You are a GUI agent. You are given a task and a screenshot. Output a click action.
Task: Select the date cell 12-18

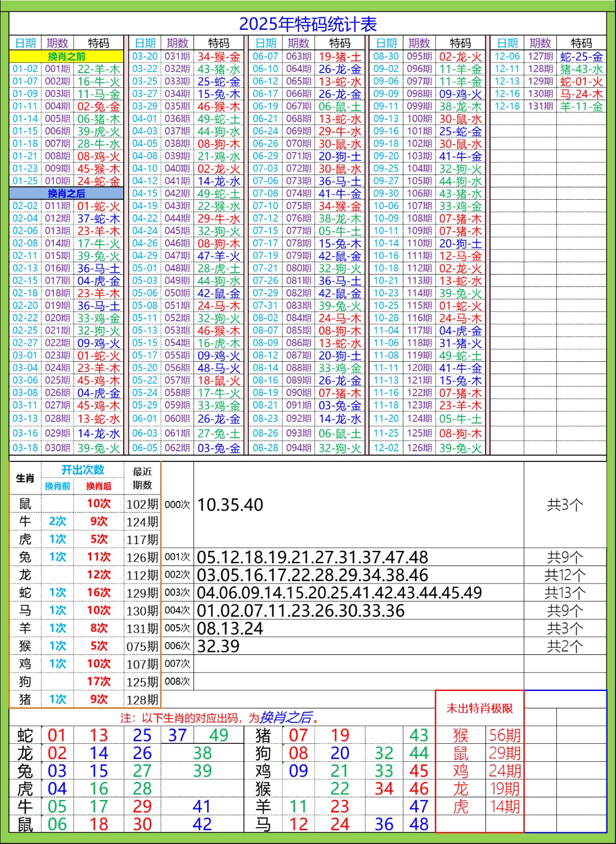[x=507, y=106]
